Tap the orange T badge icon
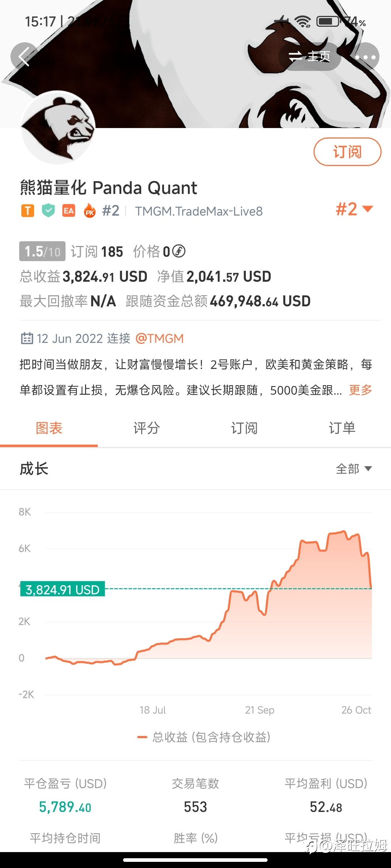The width and height of the screenshot is (391, 868). coord(28,210)
